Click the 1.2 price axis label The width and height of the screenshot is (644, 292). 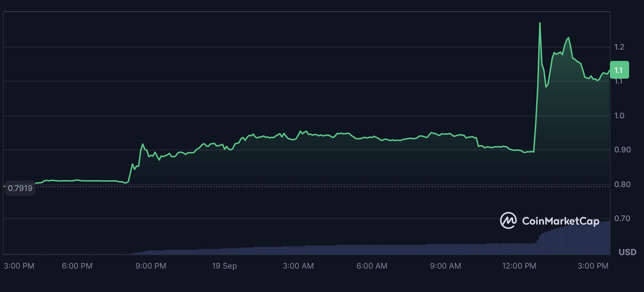pyautogui.click(x=619, y=47)
